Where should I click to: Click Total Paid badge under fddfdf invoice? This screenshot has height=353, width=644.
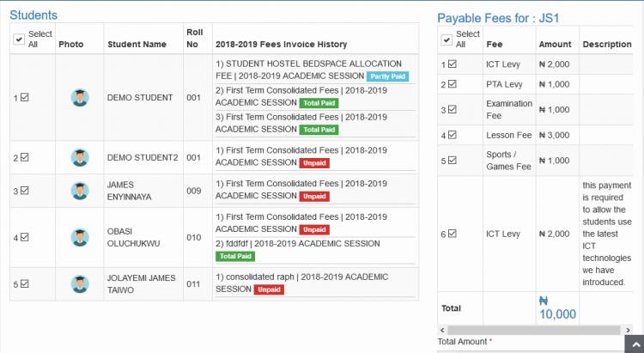pos(236,256)
